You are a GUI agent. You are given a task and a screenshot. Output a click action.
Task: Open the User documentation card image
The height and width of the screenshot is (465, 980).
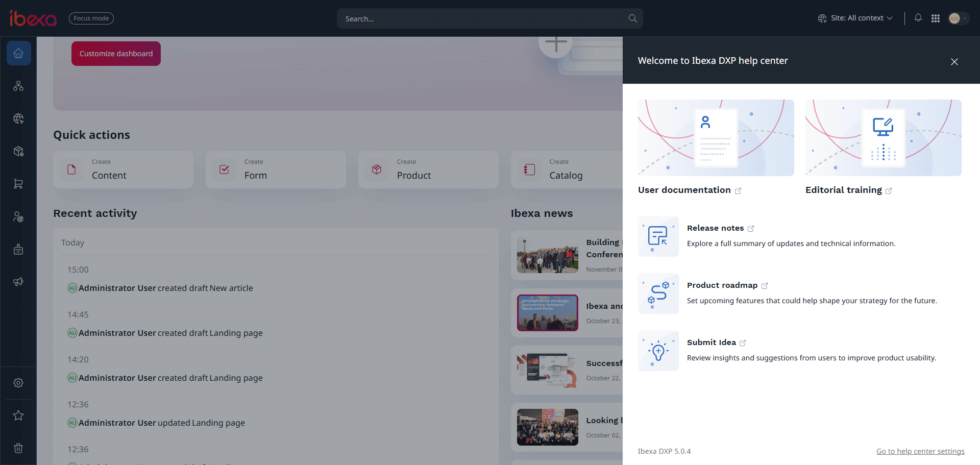(x=716, y=138)
